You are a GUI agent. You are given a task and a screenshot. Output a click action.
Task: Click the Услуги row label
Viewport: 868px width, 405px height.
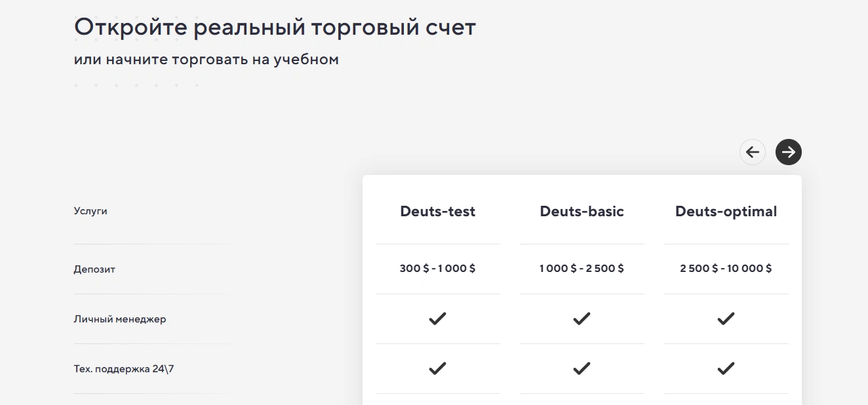pos(90,212)
